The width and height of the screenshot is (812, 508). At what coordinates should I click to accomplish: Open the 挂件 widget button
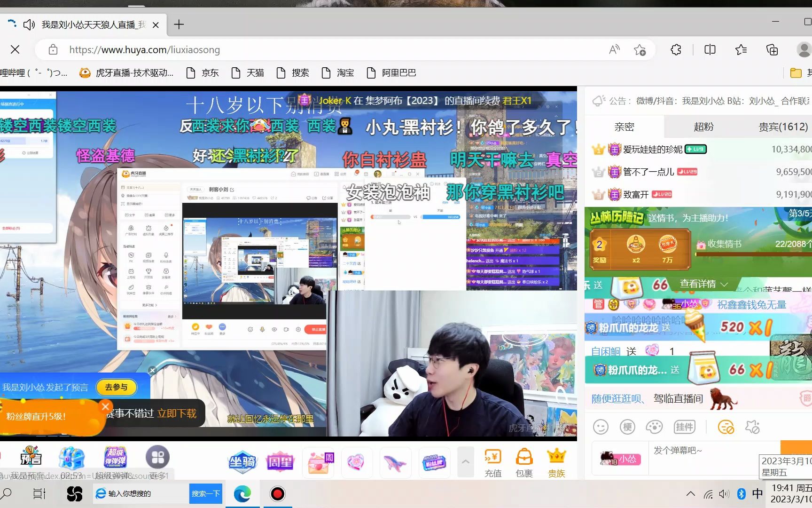[x=684, y=427]
